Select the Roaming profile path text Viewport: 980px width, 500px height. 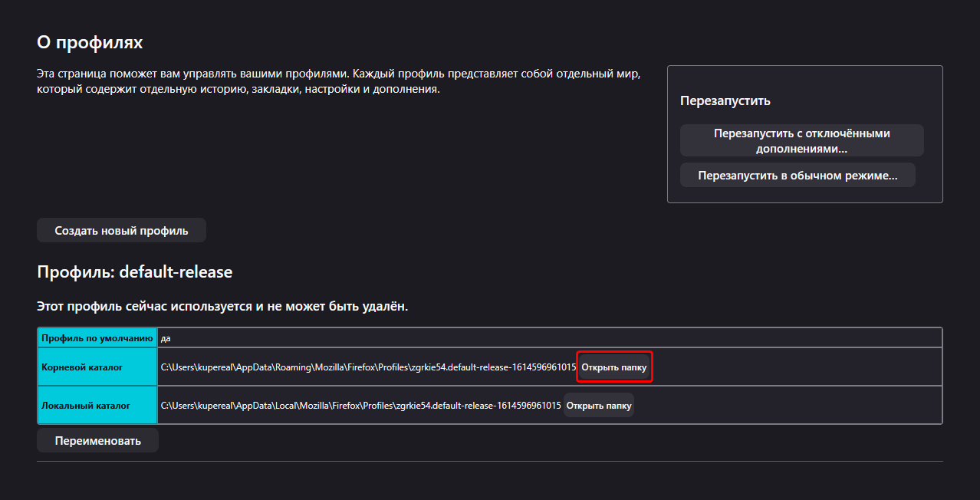tap(368, 367)
